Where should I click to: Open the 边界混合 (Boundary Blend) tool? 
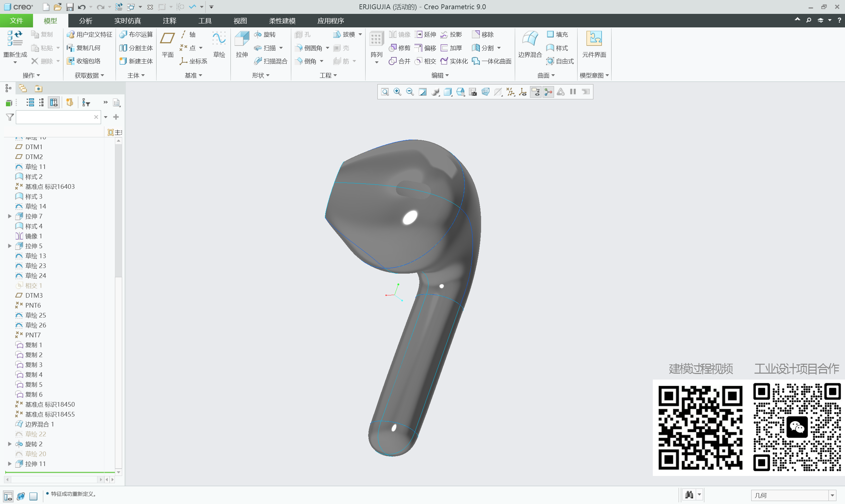coord(530,44)
